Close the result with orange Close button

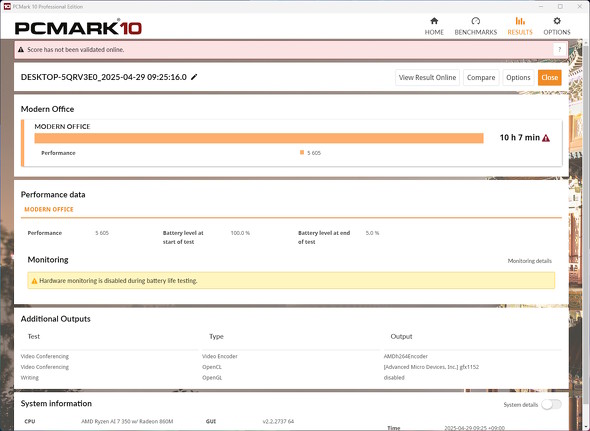coord(549,78)
